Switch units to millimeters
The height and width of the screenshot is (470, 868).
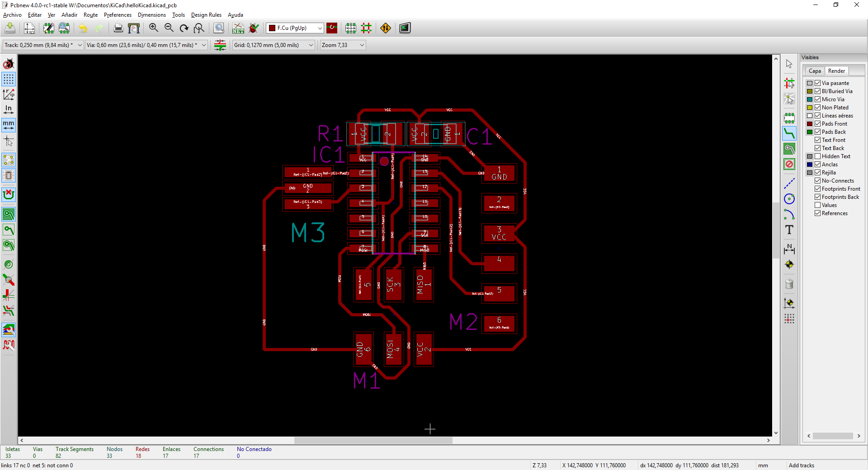[x=9, y=125]
